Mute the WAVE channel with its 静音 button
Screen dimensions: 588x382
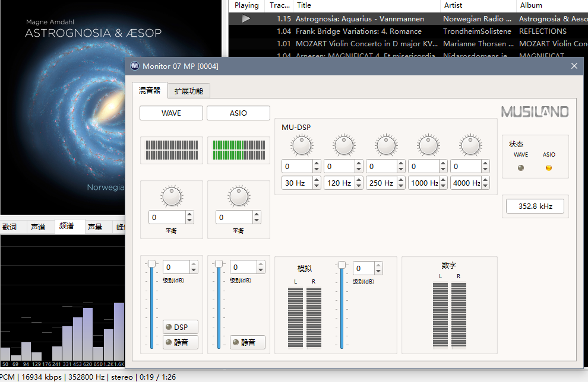tap(180, 342)
